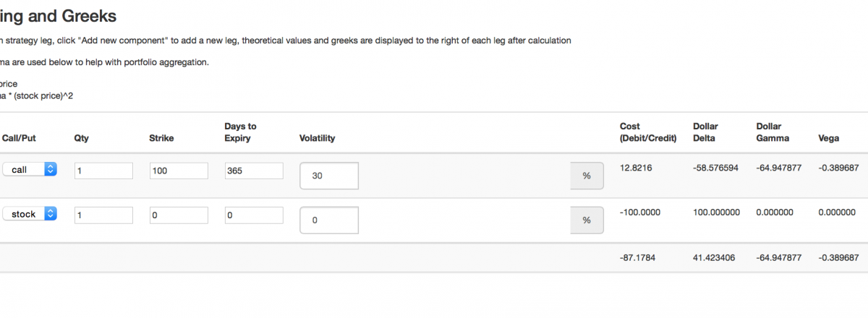Click the Qty field of the call leg

point(103,171)
